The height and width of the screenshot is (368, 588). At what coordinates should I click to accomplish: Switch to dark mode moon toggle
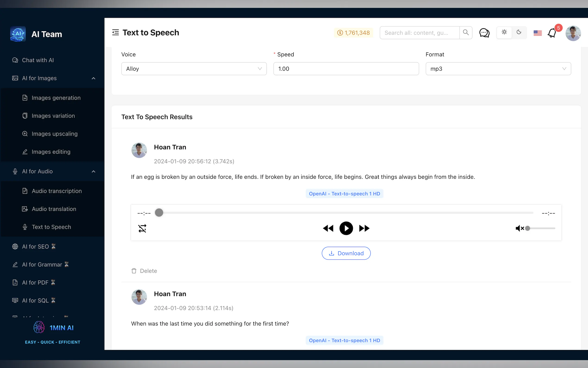click(x=519, y=32)
